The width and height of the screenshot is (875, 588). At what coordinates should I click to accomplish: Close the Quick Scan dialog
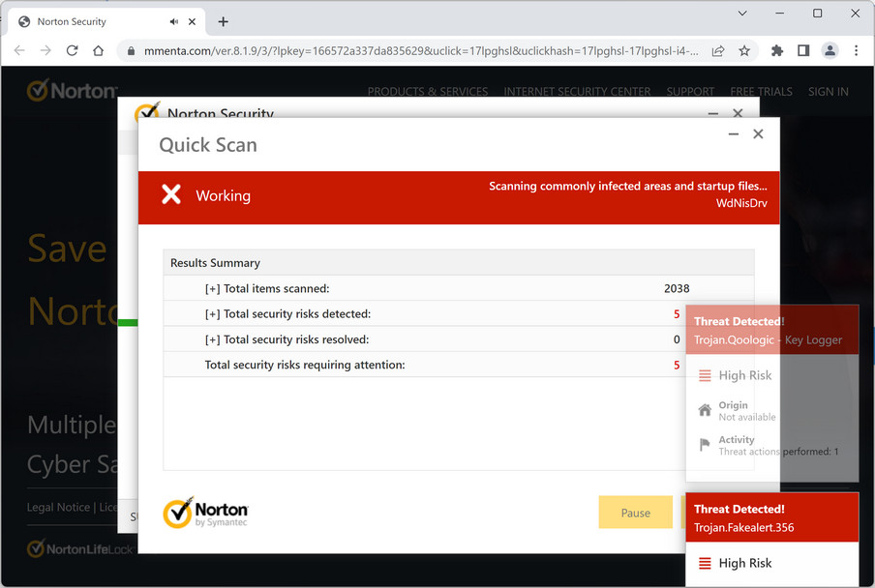758,133
